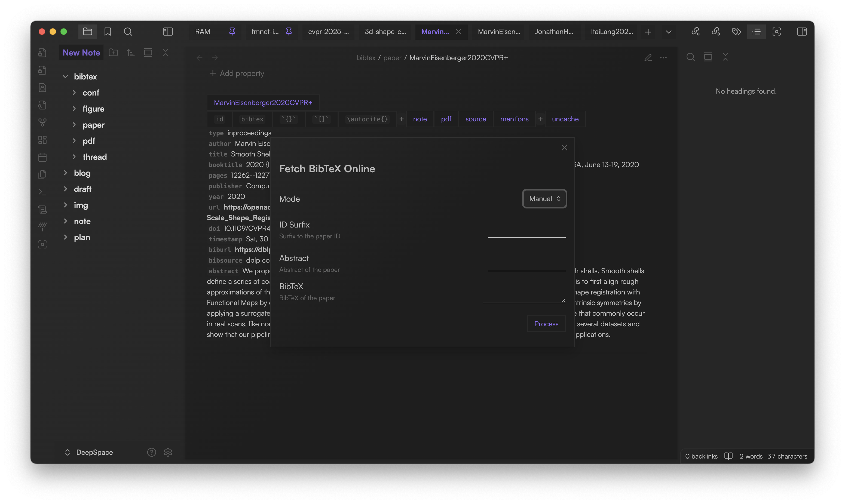Screen dimensions: 845x504
Task: Click the Process button
Action: pos(546,324)
